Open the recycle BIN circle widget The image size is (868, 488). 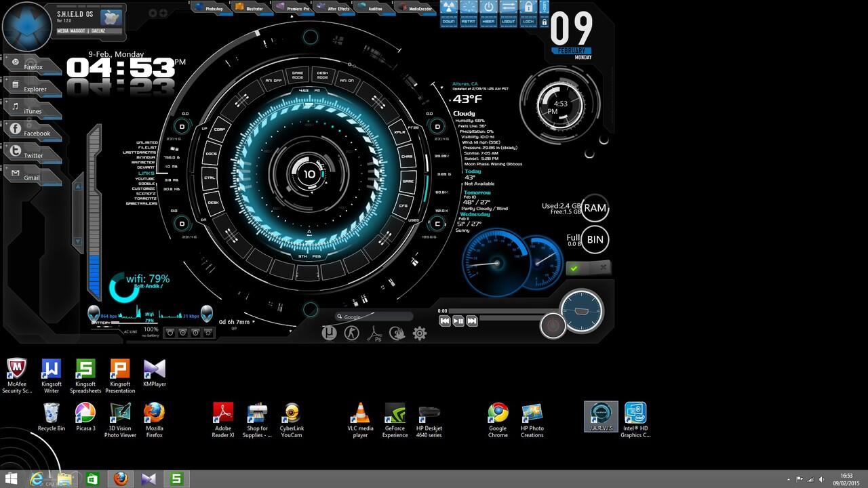click(x=595, y=239)
